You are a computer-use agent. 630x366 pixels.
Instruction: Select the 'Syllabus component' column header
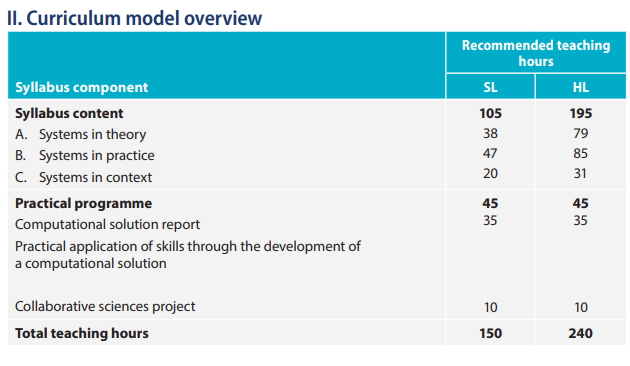[82, 87]
